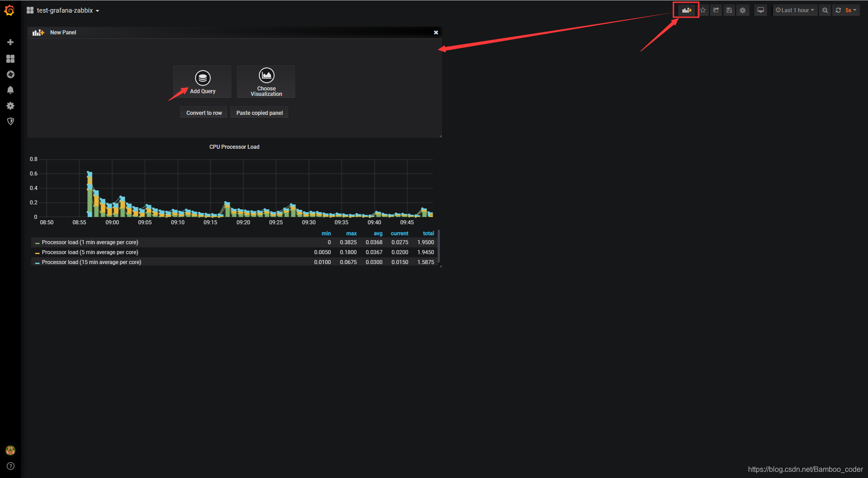Open the dashboard settings gear icon
The height and width of the screenshot is (478, 868).
(x=743, y=10)
